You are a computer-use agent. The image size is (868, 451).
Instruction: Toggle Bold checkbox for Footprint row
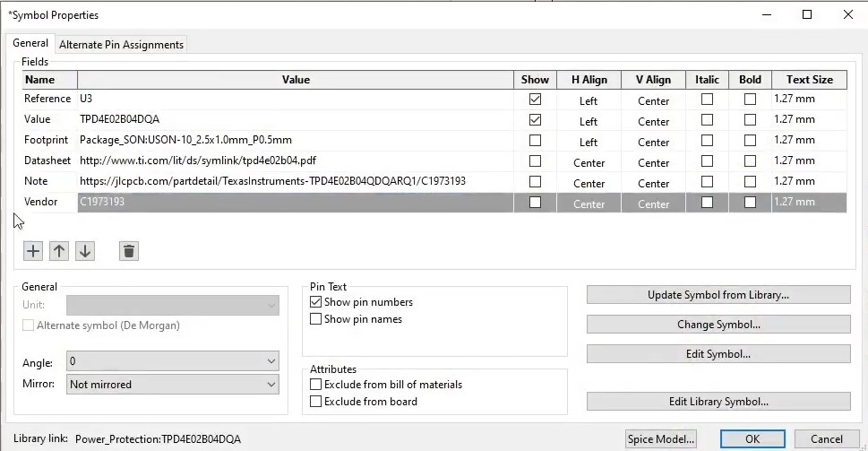(750, 140)
